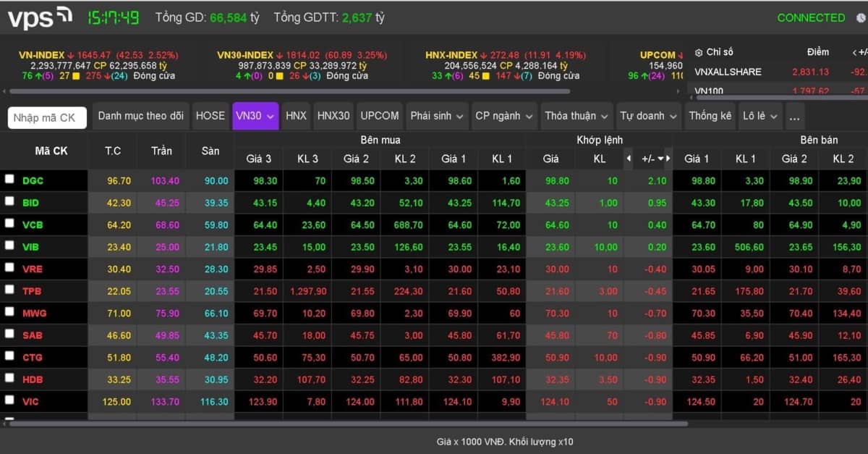
Task: Tick the checkbox for DGC
Action: point(9,179)
